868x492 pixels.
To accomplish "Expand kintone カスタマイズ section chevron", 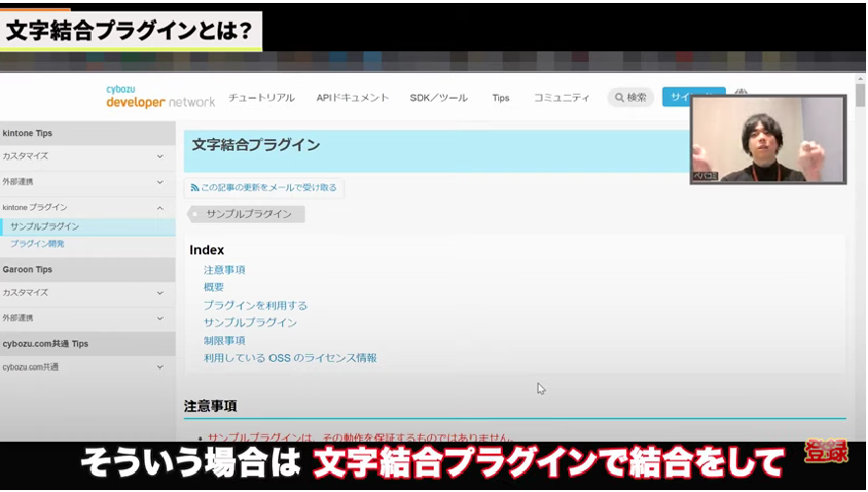I will (160, 157).
